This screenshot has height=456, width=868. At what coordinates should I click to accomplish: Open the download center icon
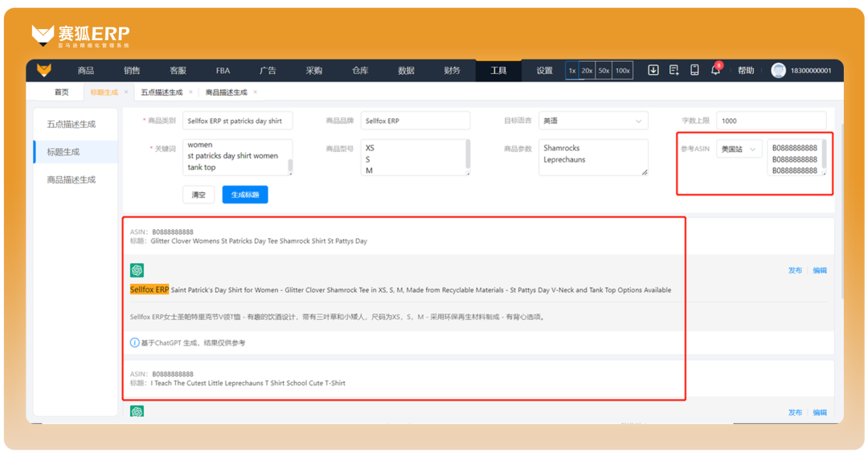coord(653,71)
